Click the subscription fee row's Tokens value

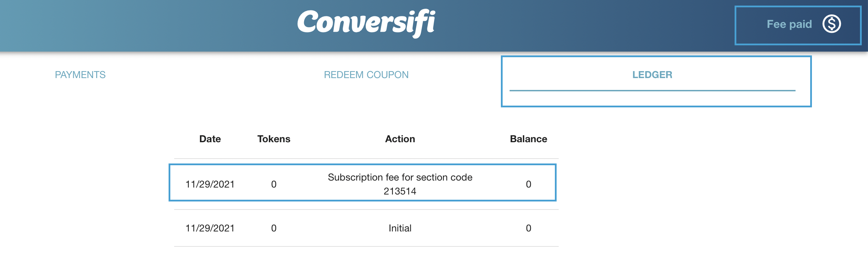click(x=274, y=184)
